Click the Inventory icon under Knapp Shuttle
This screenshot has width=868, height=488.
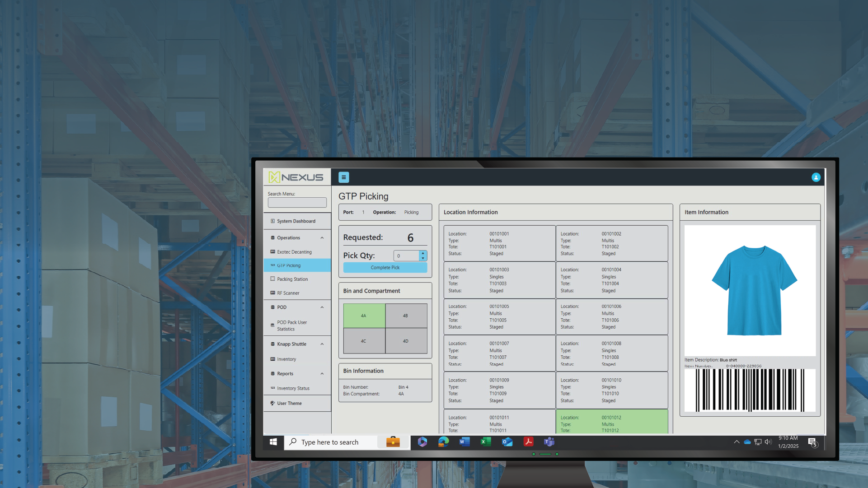(273, 359)
